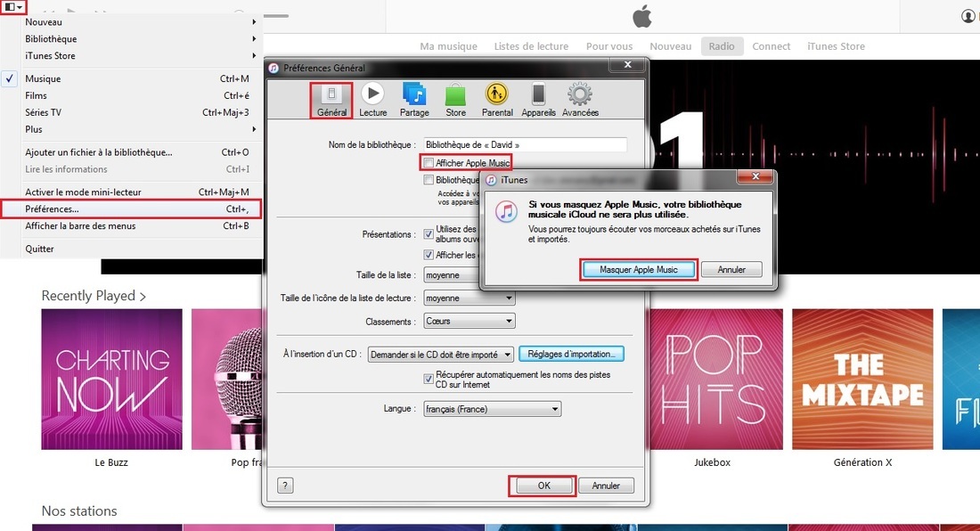Viewport: 980px width, 531px height.
Task: Open Taille de l'icône de la liste dropdown
Action: 469,298
